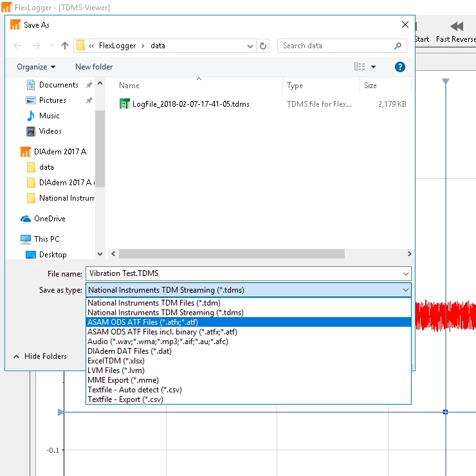Click the Search data box
This screenshot has width=476, height=476.
[338, 46]
